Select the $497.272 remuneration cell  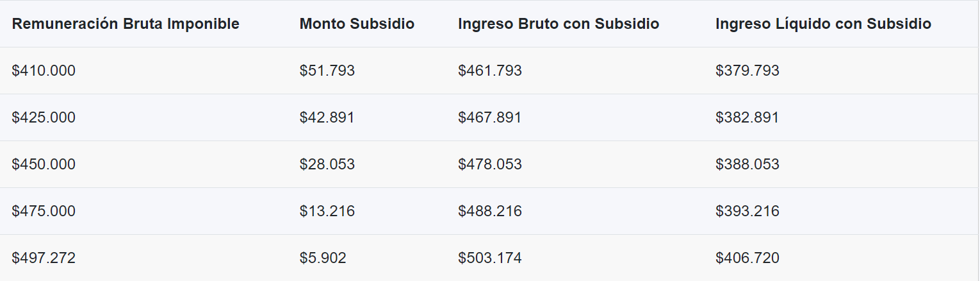tap(44, 258)
